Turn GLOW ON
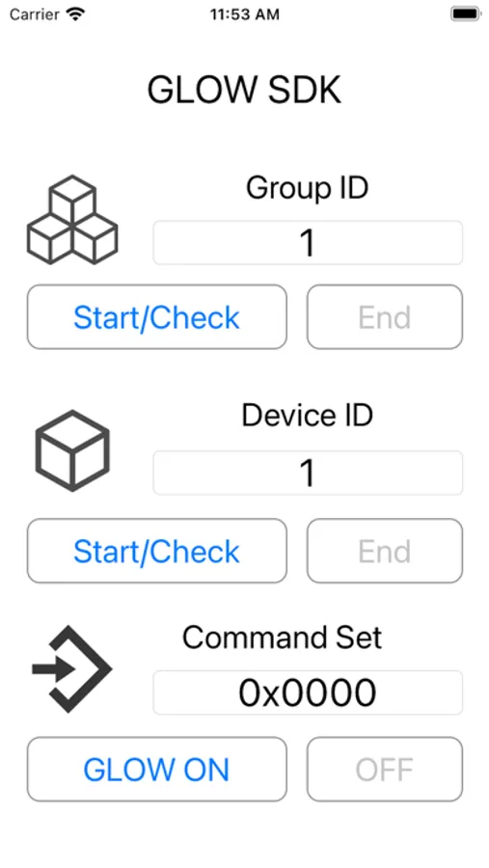Image resolution: width=489 pixels, height=868 pixels. pyautogui.click(x=156, y=770)
